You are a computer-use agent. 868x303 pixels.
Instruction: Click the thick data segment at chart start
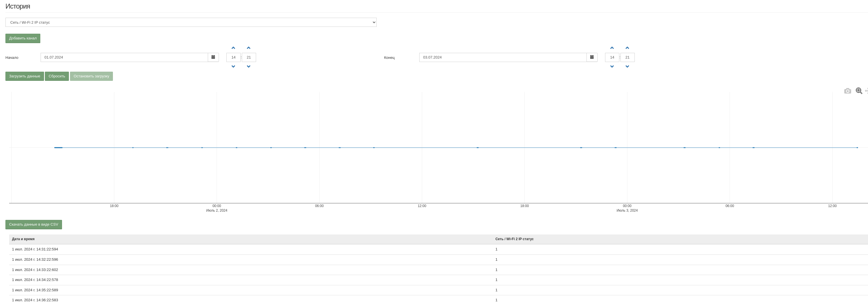(x=58, y=147)
